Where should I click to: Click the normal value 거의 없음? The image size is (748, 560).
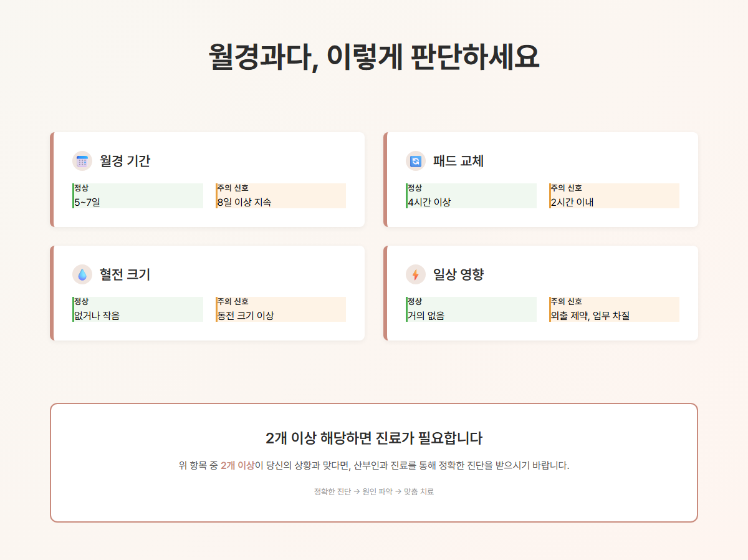[426, 316]
